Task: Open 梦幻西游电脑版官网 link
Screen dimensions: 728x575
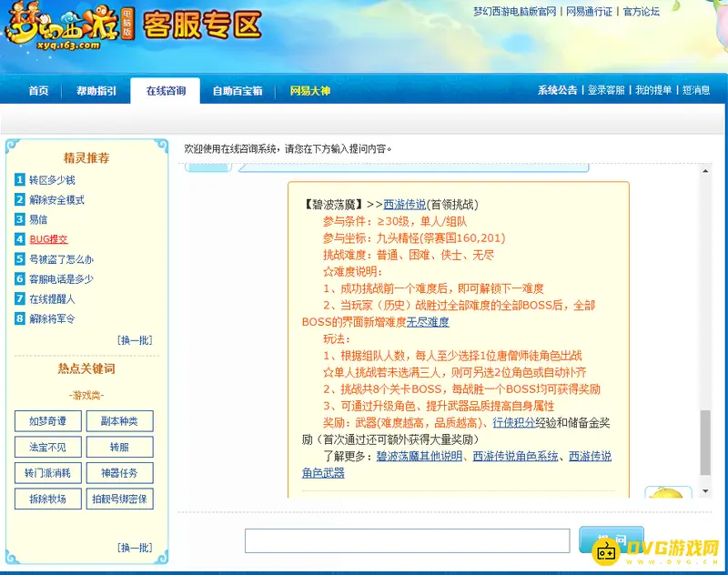Action: coord(514,12)
